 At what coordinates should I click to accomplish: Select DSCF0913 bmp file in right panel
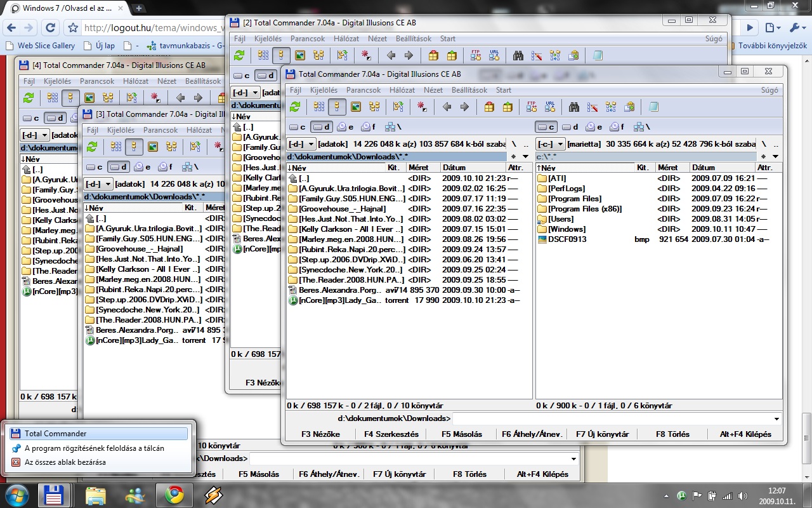point(566,239)
